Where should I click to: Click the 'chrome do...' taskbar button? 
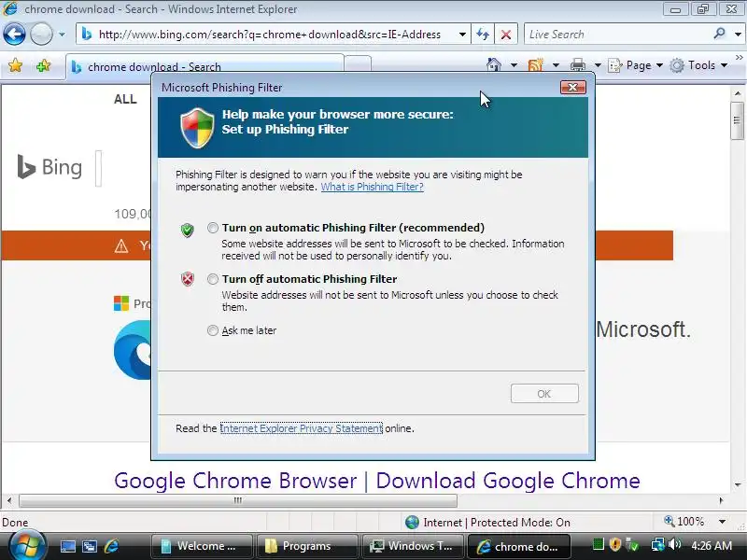(x=519, y=546)
